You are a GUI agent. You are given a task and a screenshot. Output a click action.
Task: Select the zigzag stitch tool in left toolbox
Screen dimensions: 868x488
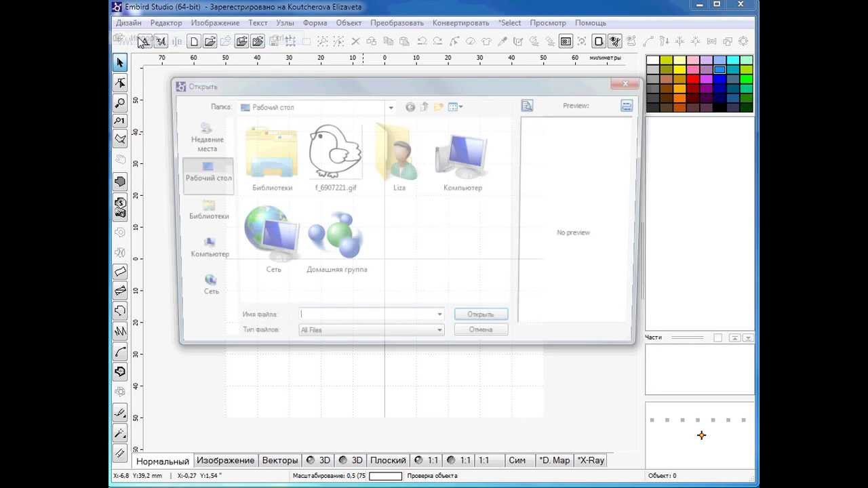[120, 331]
